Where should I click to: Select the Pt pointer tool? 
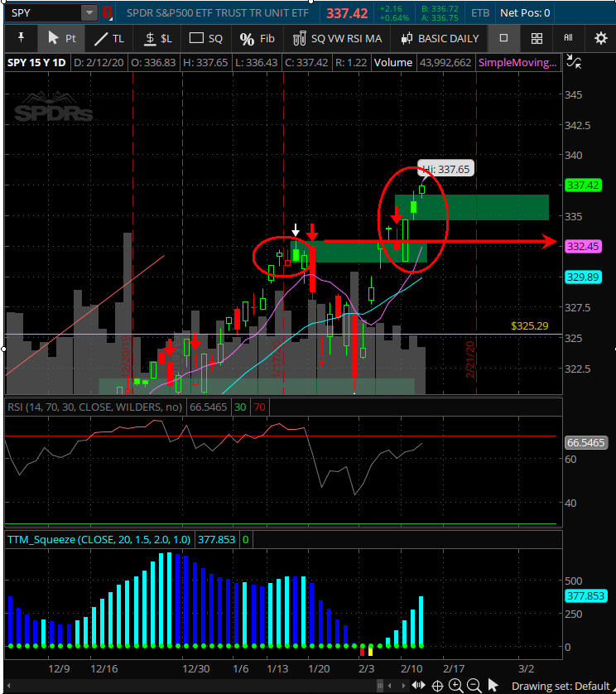(x=61, y=38)
